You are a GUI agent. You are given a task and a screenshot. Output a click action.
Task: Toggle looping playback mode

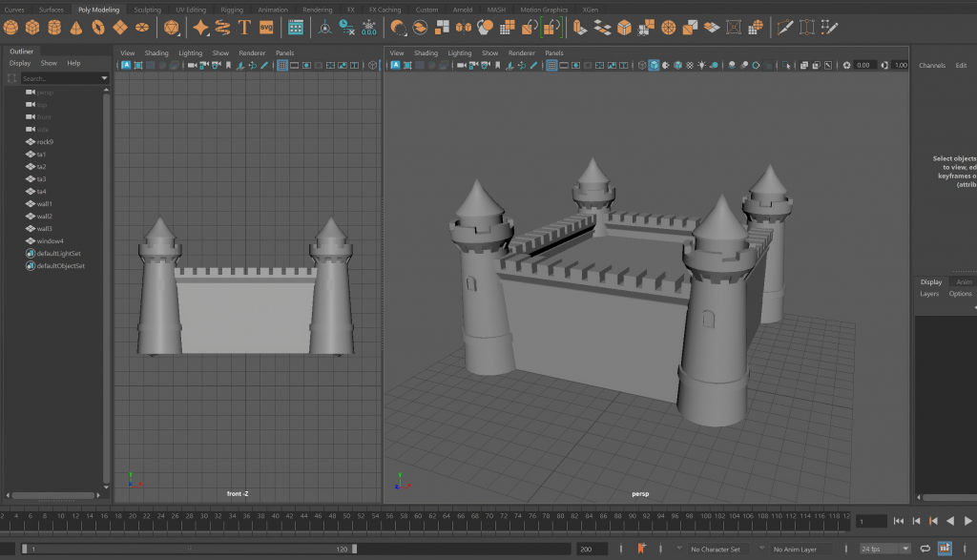coord(924,550)
